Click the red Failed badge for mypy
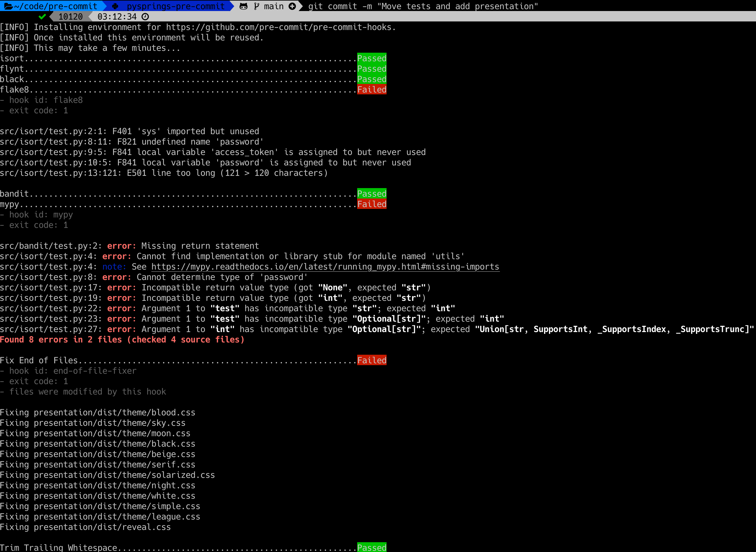756x552 pixels. [372, 204]
